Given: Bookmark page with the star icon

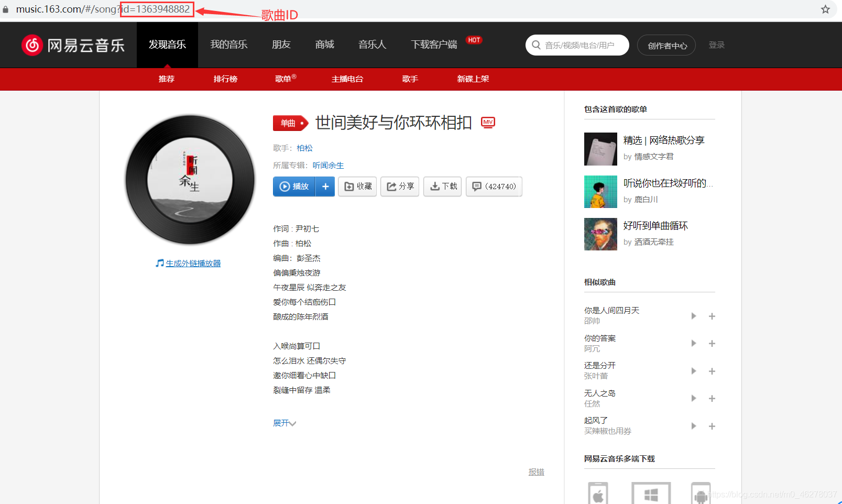Looking at the screenshot, I should pyautogui.click(x=825, y=9).
